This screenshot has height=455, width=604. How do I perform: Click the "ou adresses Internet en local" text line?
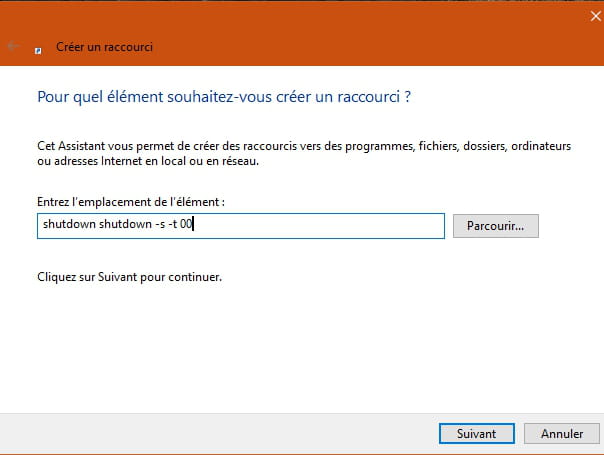[148, 161]
